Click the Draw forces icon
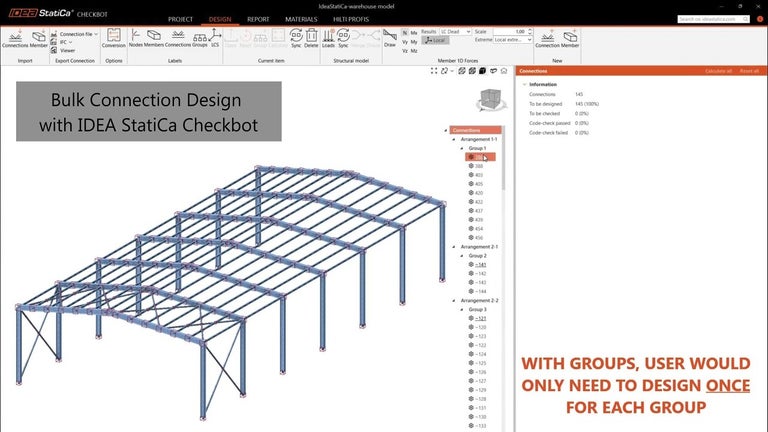The width and height of the screenshot is (768, 432). [x=390, y=39]
